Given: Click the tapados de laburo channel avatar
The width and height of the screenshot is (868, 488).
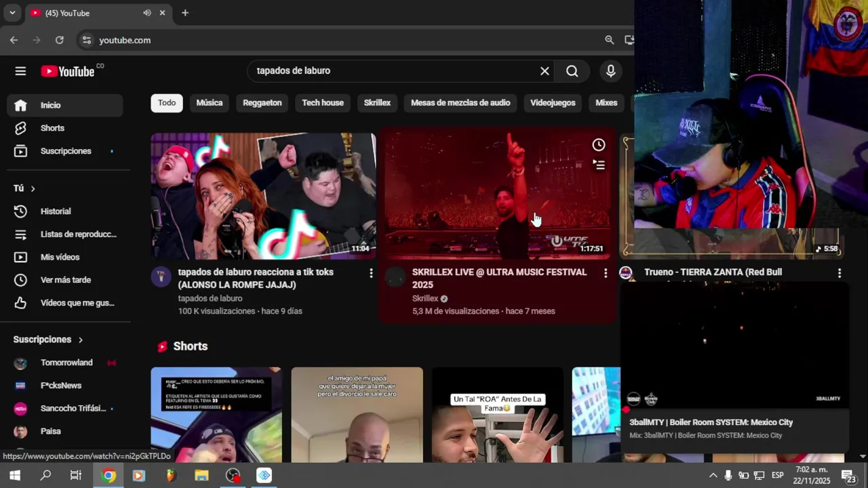Looking at the screenshot, I should click(161, 277).
